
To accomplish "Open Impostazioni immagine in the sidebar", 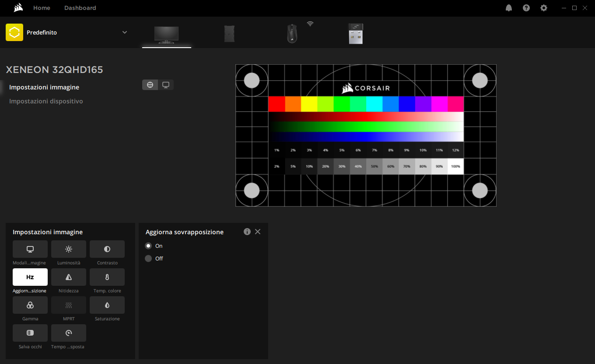I will coord(44,87).
